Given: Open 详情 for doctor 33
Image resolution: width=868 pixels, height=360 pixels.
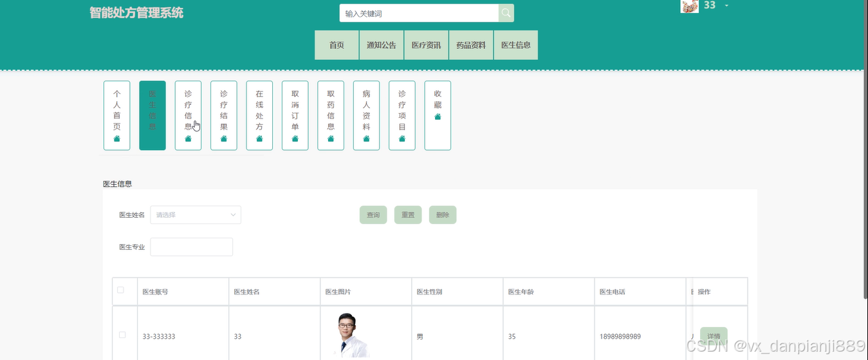Looking at the screenshot, I should pos(714,337).
